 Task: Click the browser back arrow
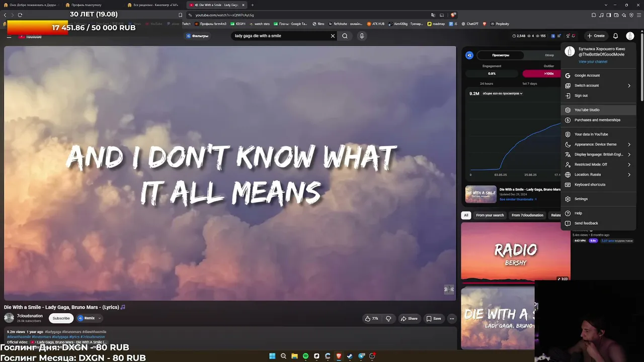[x=5, y=15]
